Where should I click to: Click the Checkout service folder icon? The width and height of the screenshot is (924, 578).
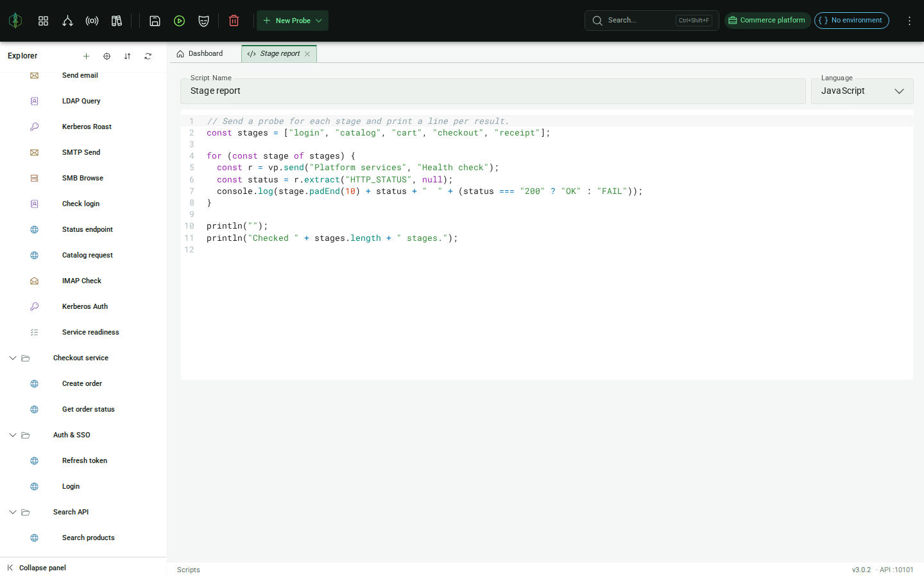(26, 358)
